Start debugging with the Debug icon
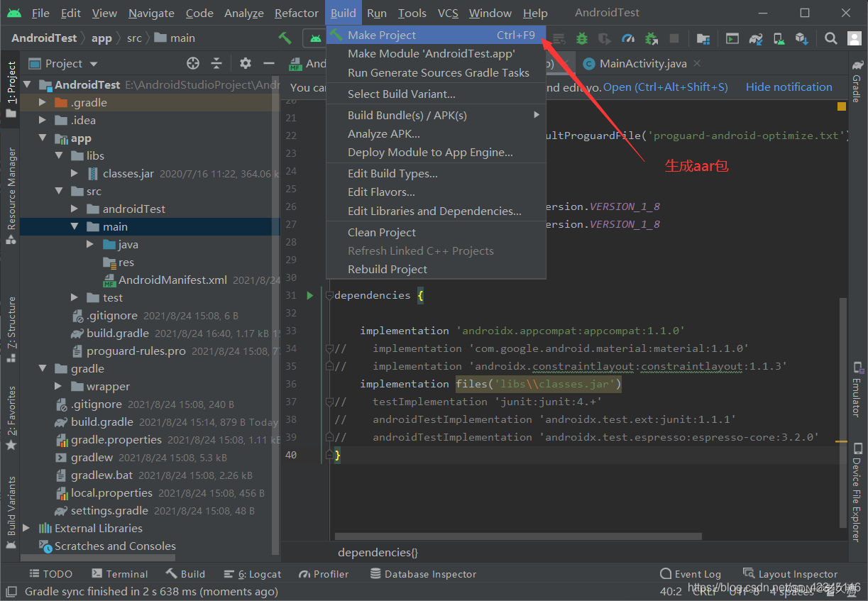The image size is (868, 601). [x=581, y=38]
